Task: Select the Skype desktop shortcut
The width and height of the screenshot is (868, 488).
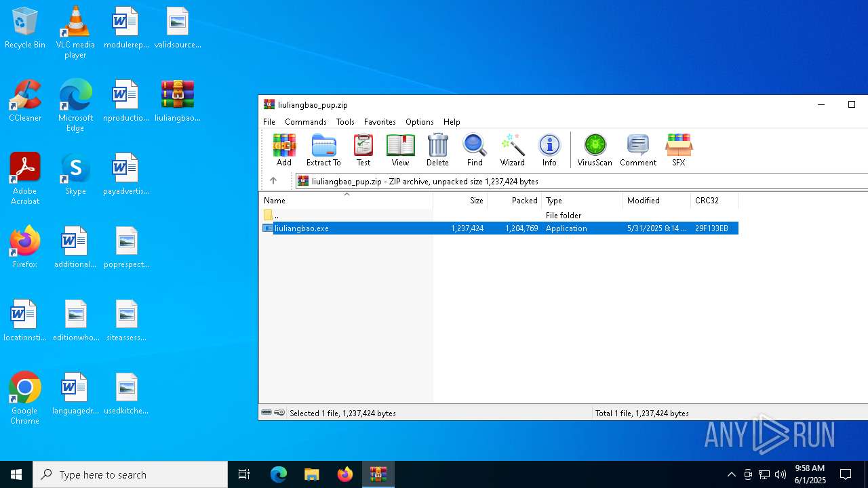Action: click(x=75, y=175)
